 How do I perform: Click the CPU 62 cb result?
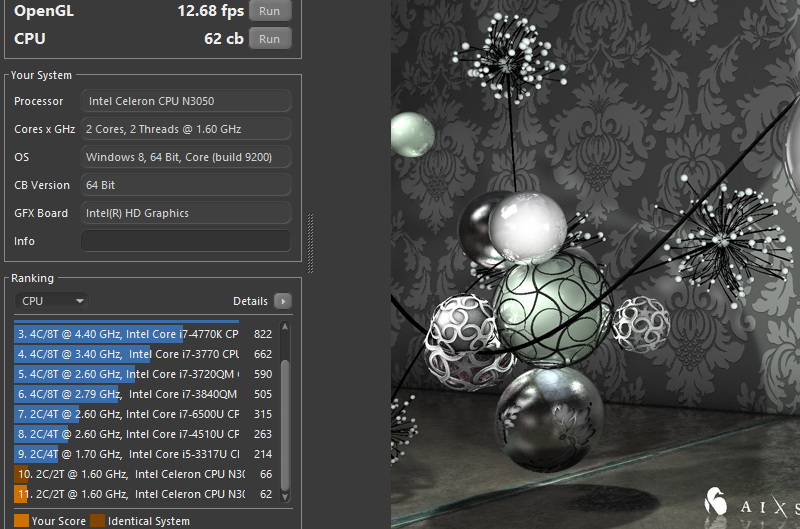[224, 39]
